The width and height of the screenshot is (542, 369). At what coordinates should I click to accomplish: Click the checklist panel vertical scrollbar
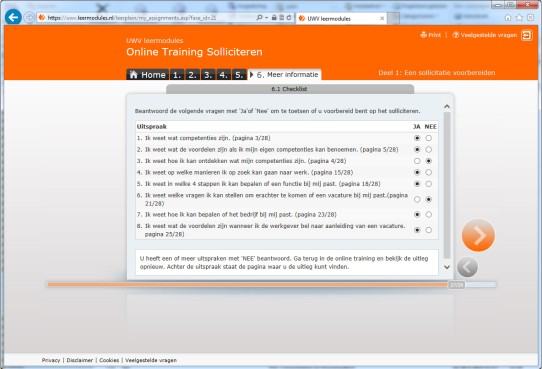click(447, 186)
